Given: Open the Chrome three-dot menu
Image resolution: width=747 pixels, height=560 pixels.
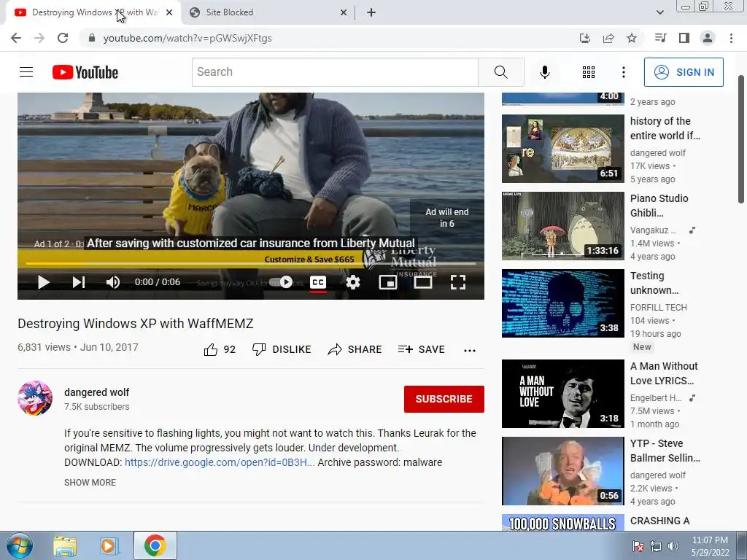Looking at the screenshot, I should coord(731,38).
